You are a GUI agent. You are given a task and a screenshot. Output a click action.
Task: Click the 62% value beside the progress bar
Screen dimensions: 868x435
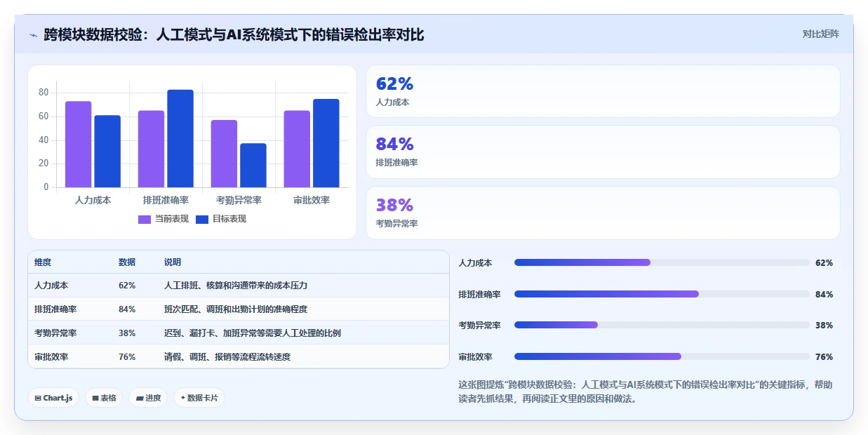(x=824, y=263)
